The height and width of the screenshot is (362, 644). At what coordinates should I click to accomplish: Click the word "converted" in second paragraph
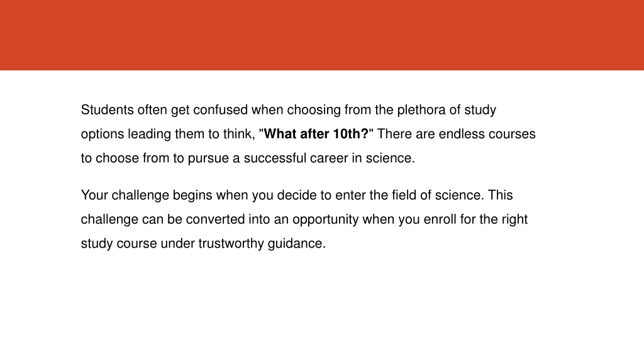(216, 219)
